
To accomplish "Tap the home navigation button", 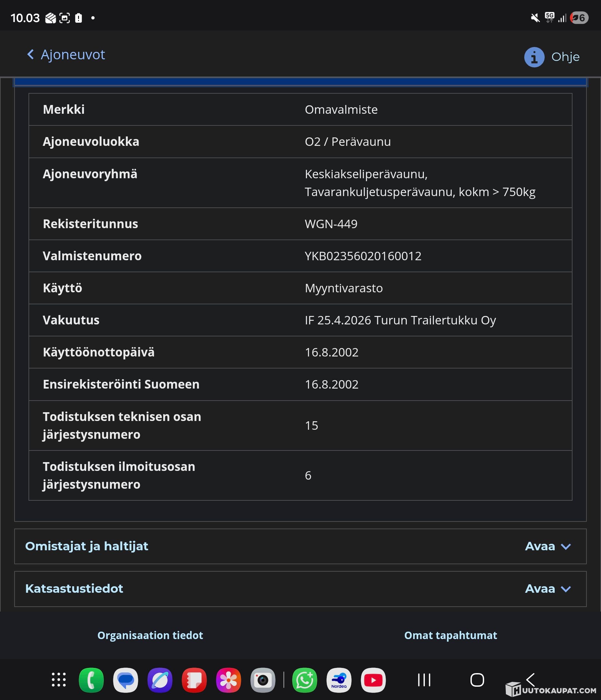I will pyautogui.click(x=477, y=680).
